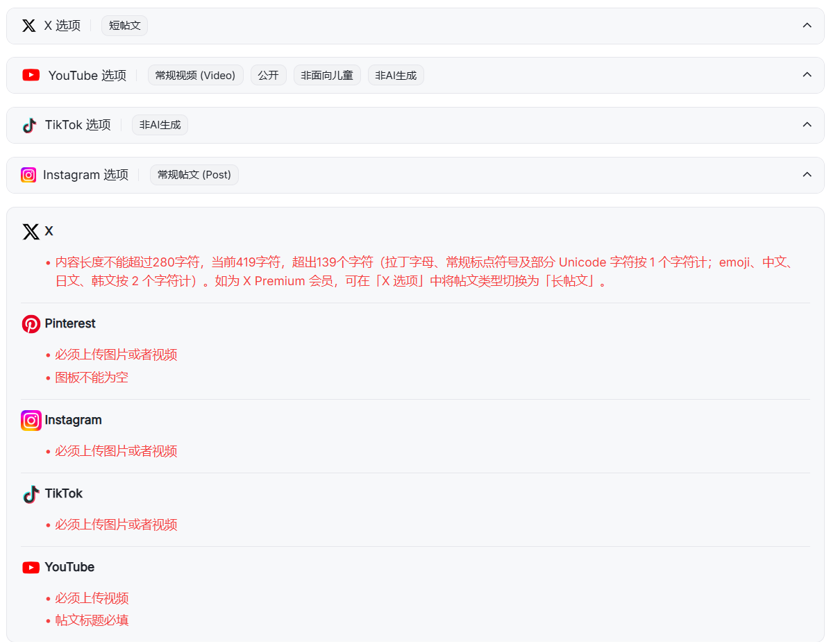
Task: Collapse the X 选项 panel chevron
Action: [807, 26]
